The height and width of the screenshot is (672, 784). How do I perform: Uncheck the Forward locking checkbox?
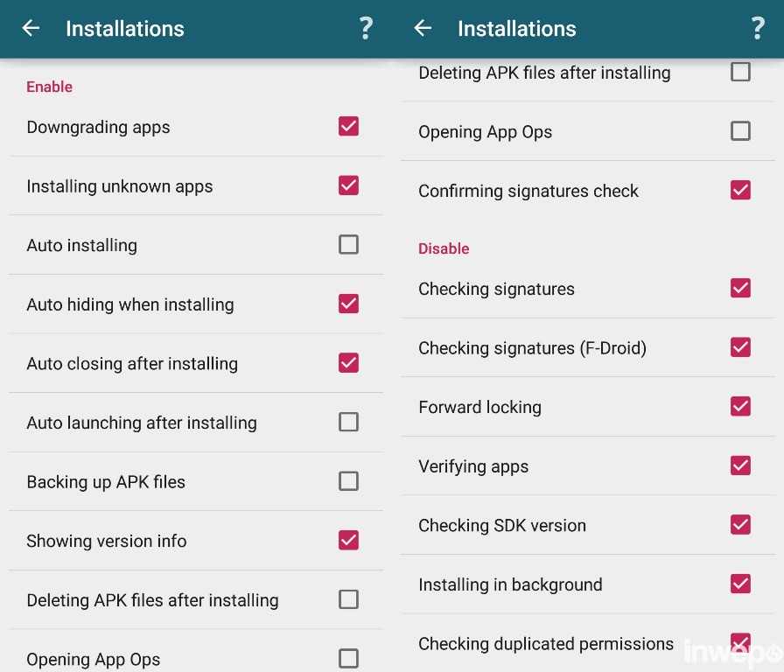click(740, 406)
